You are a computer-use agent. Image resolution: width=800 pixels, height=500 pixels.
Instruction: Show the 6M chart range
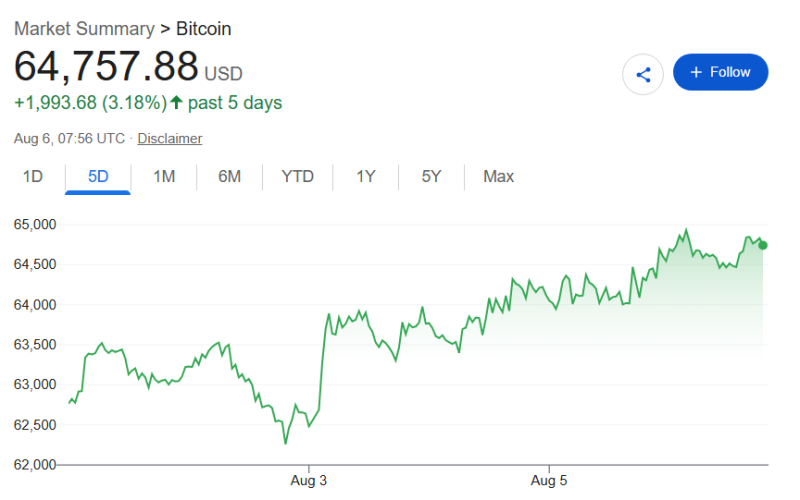[x=230, y=177]
